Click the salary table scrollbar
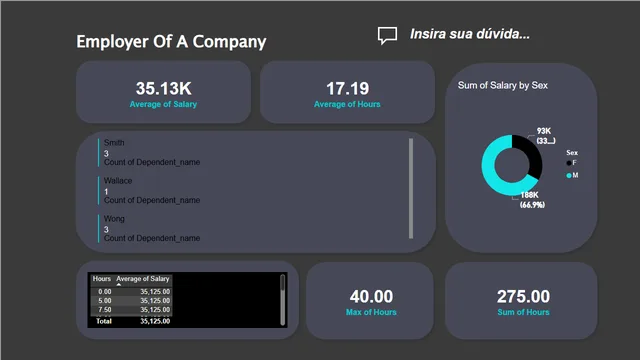 [282, 300]
